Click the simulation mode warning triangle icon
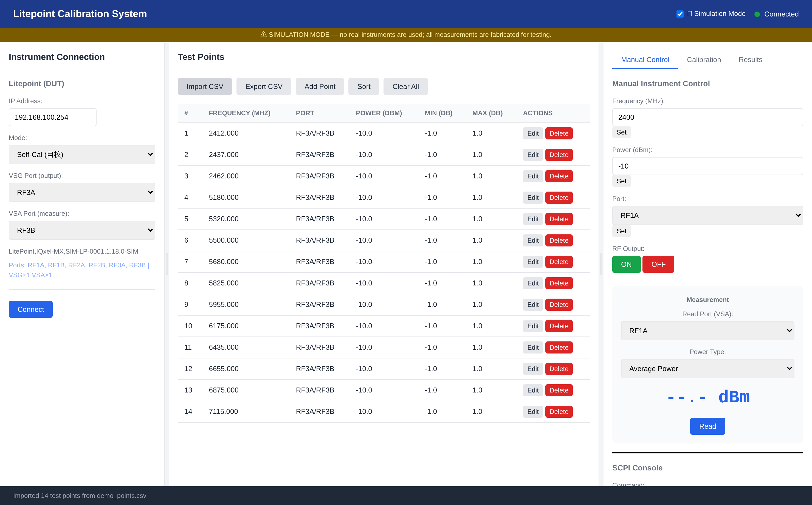 click(x=263, y=34)
